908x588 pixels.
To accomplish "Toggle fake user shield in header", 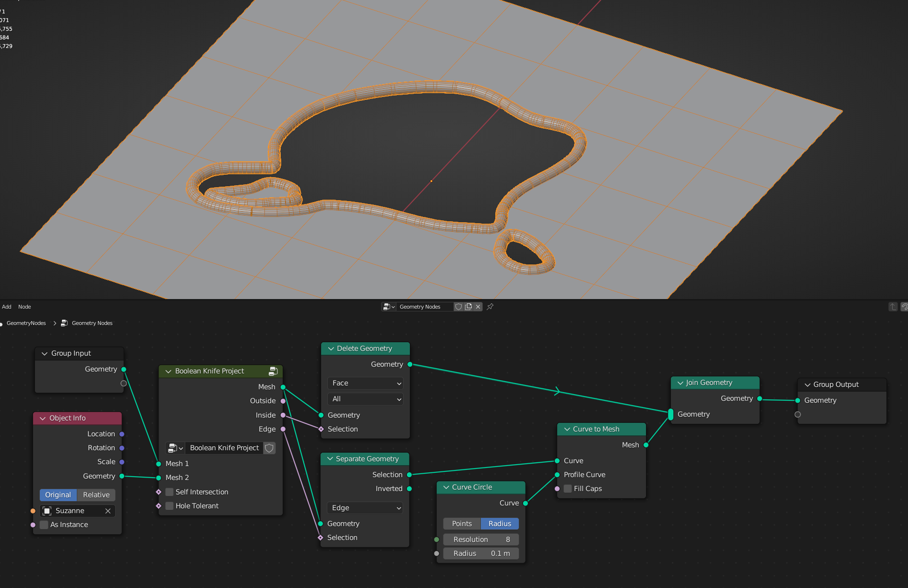I will tap(458, 307).
